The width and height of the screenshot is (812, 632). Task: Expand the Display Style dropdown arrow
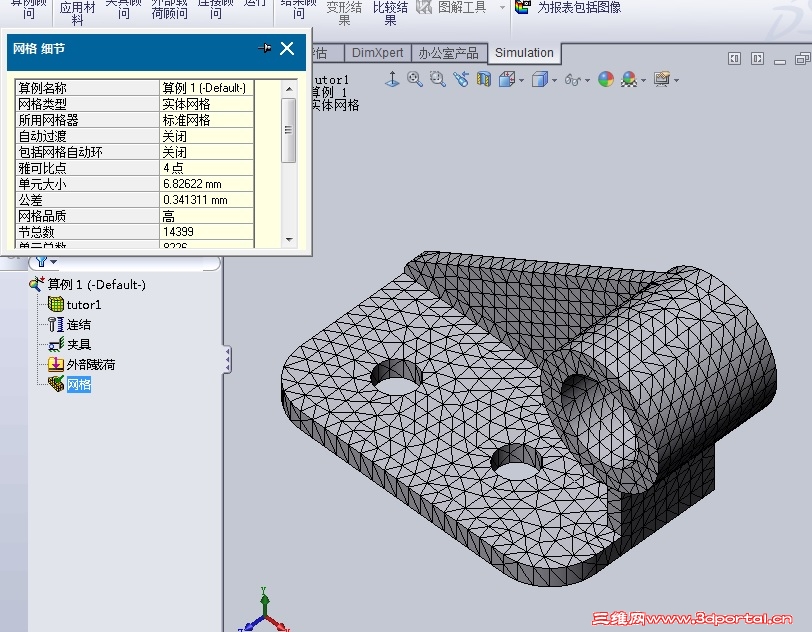point(555,80)
